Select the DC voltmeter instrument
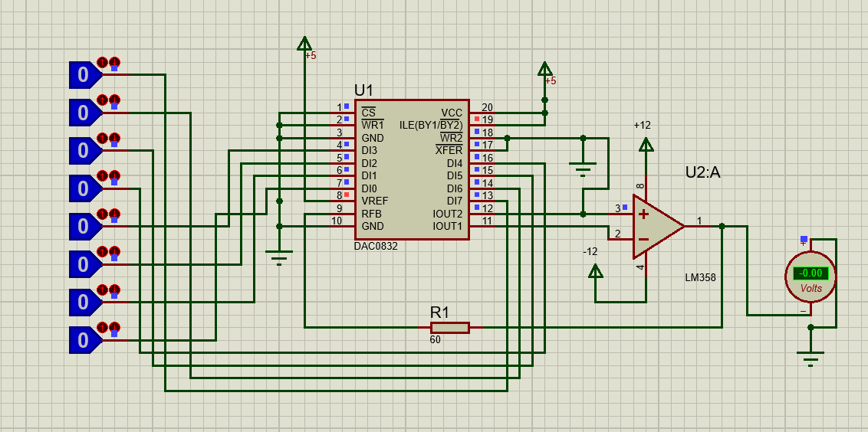 (x=810, y=277)
